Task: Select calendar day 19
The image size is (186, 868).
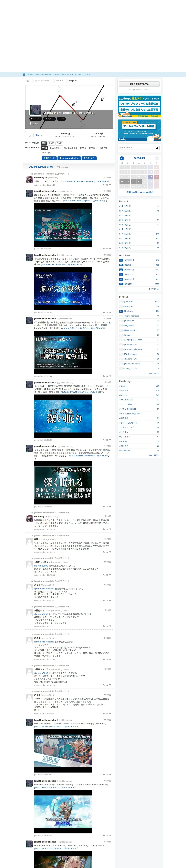Action: [122, 181]
